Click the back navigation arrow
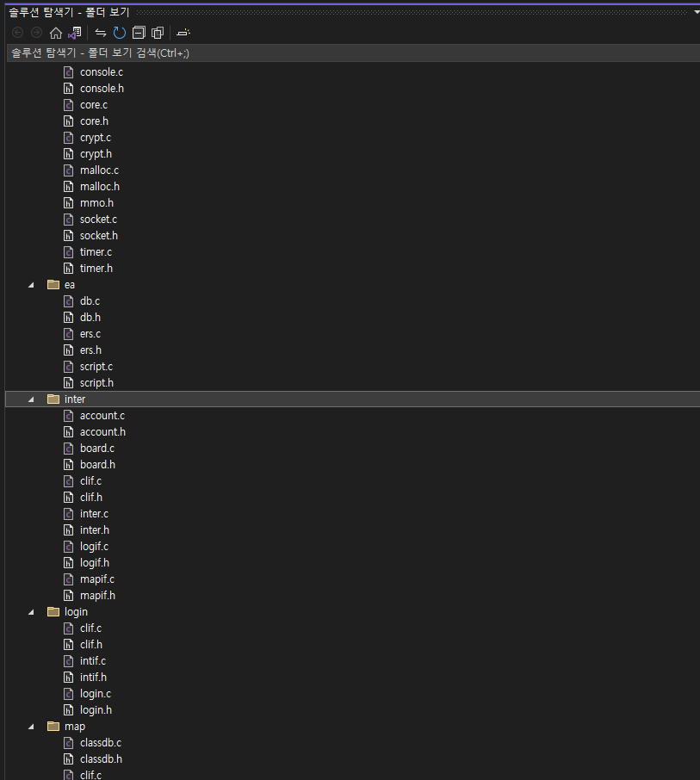This screenshot has height=780, width=700. (x=18, y=33)
